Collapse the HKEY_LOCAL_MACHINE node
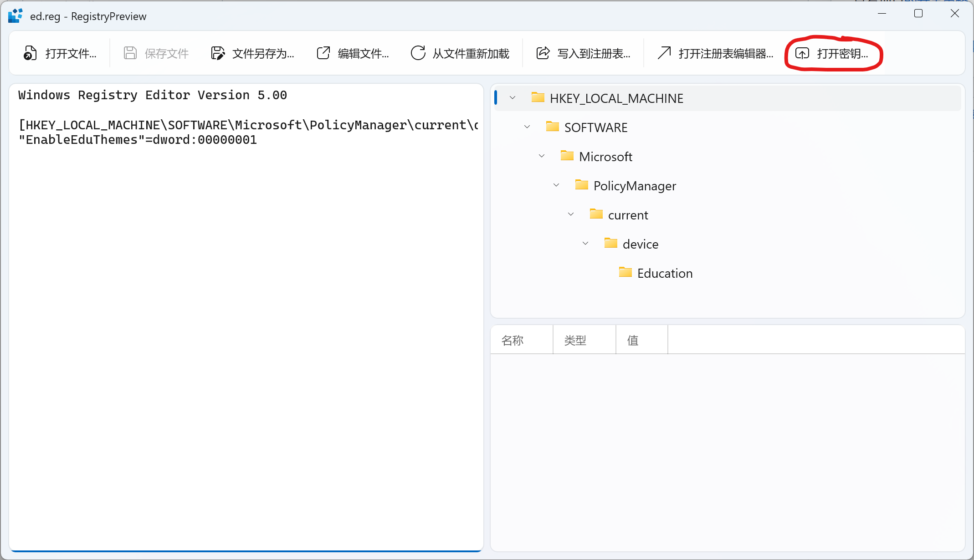This screenshot has height=560, width=974. pyautogui.click(x=513, y=97)
